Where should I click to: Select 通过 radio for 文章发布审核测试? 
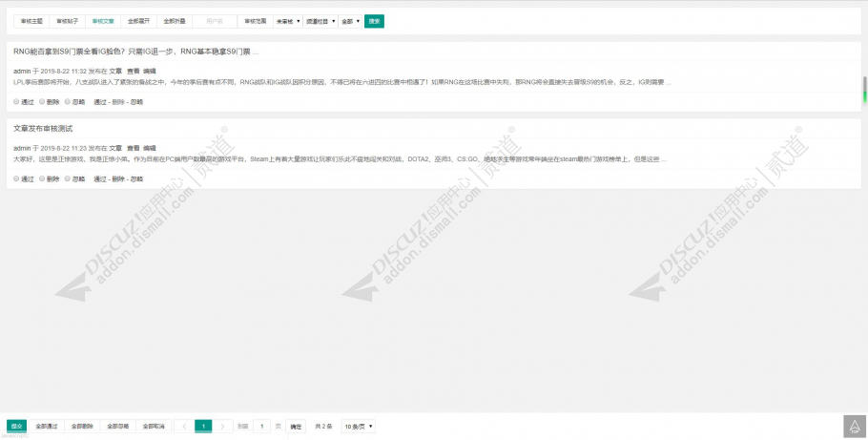tap(16, 178)
